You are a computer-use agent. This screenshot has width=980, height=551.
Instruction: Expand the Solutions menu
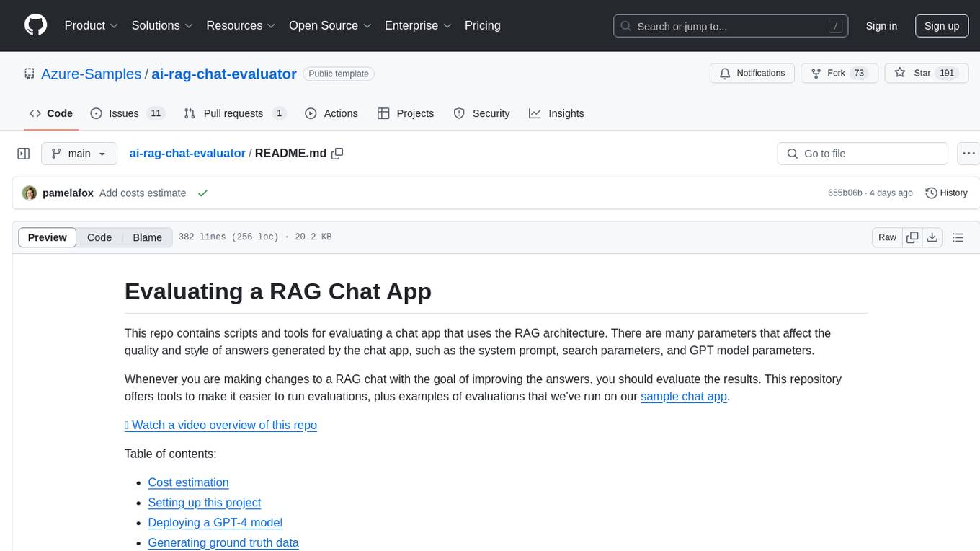163,25
